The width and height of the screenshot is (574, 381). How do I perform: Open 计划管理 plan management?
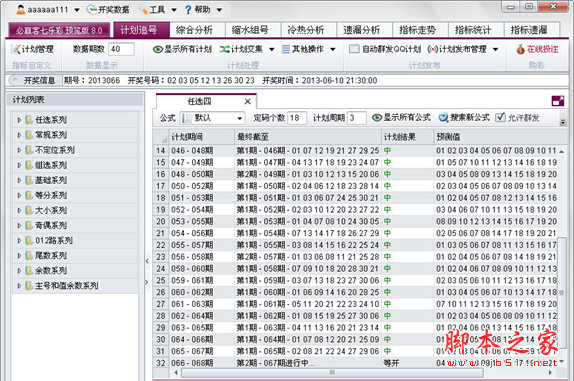click(33, 49)
